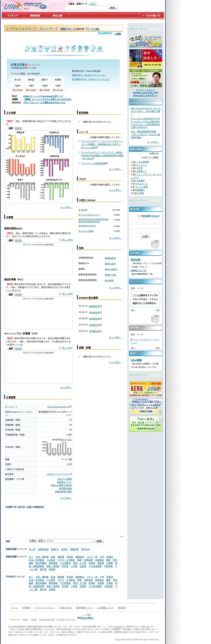The width and height of the screenshot is (211, 644).
Task: Open the https://agilemedia.jp/ homepage link
Action: pyautogui.click(x=58, y=407)
